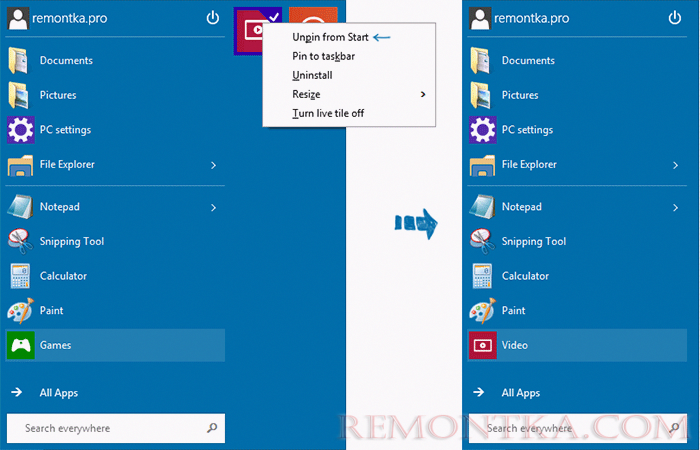Launch Snipping Tool from the left Start menu

point(71,241)
